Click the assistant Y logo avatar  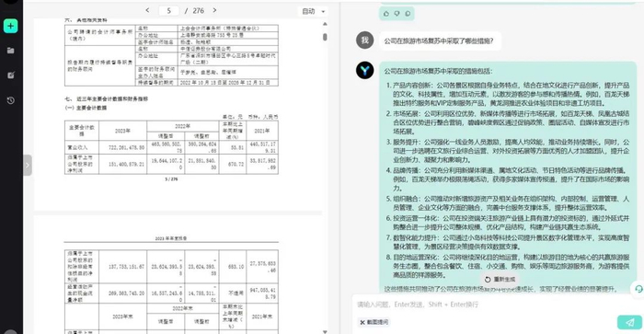coord(364,70)
